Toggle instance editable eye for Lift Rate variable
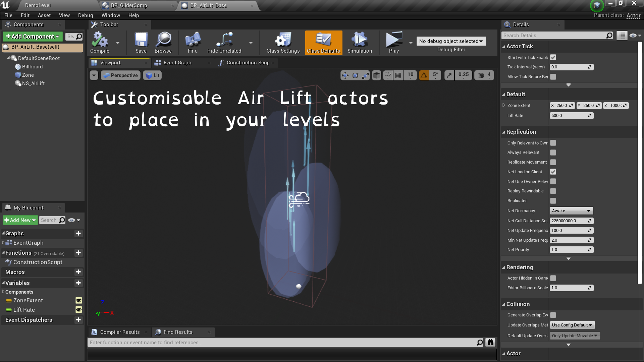The image size is (644, 362). pyautogui.click(x=78, y=310)
